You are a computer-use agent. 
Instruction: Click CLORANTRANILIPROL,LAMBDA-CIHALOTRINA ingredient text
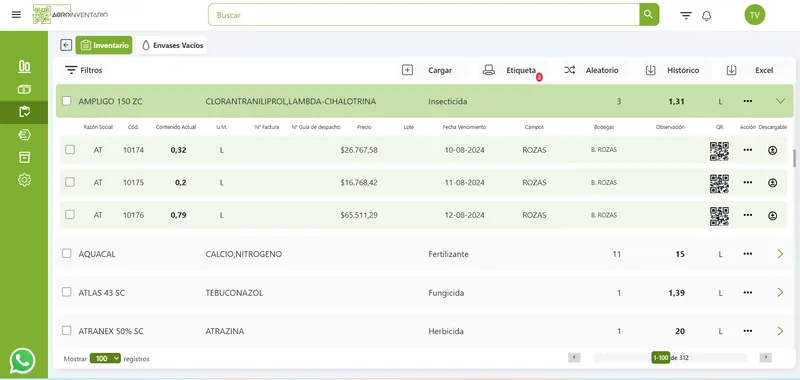point(290,102)
